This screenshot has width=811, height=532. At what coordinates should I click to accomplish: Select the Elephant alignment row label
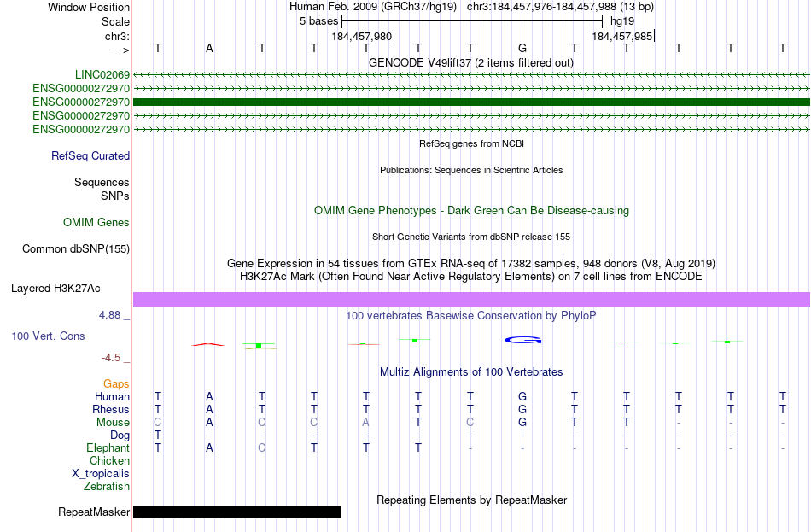coord(108,448)
